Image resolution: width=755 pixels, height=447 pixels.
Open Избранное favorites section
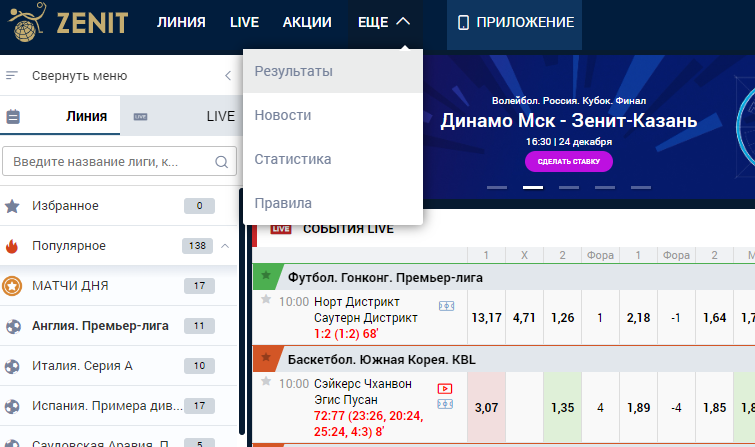point(119,206)
